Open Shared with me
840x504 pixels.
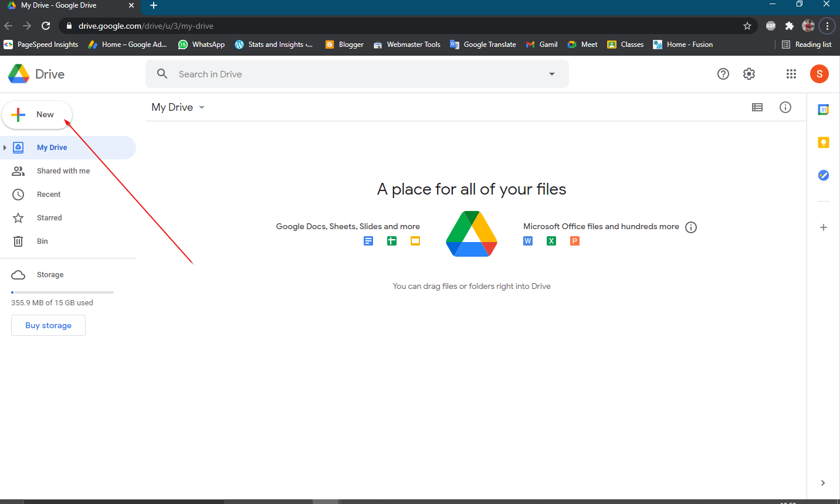pos(63,171)
